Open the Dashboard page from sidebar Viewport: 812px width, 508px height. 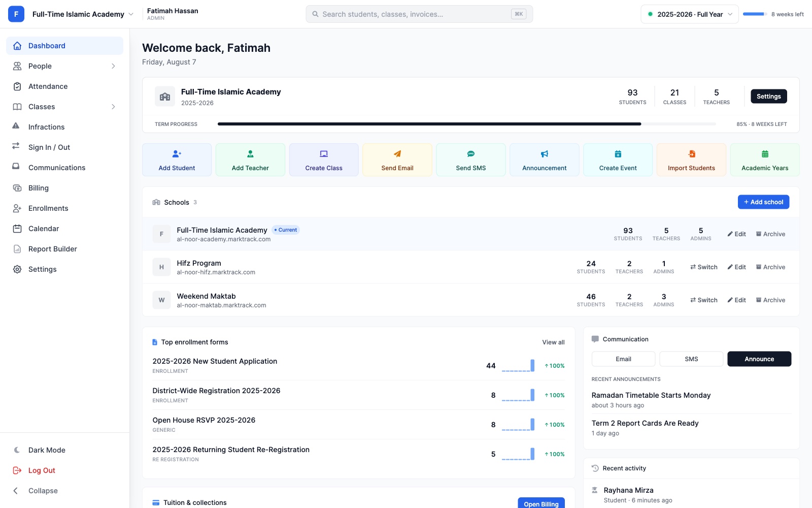64,46
